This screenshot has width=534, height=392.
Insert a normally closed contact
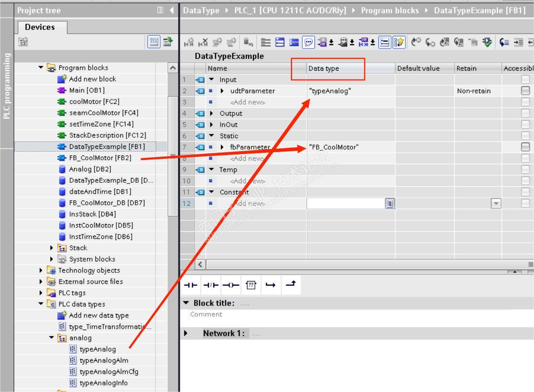pos(210,285)
